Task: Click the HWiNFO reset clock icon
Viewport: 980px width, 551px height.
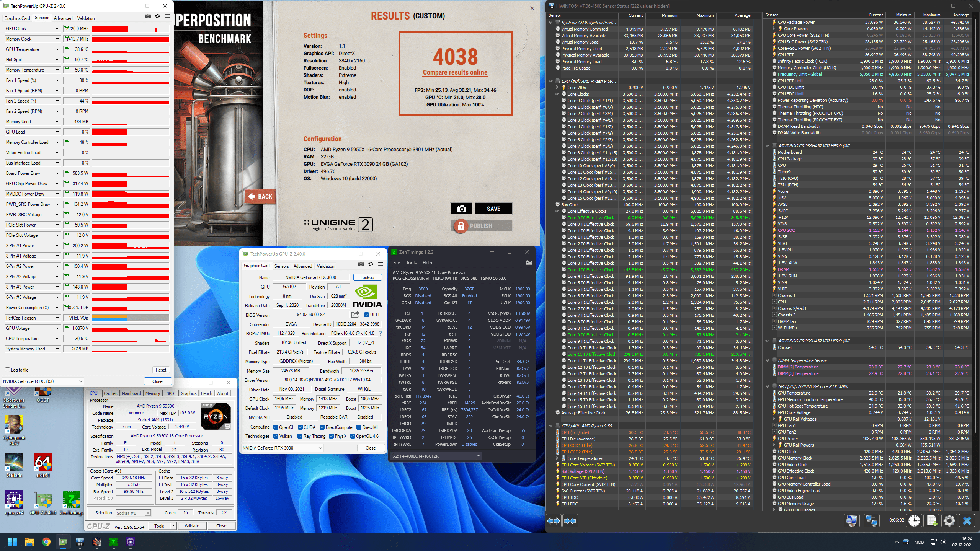Action: (914, 521)
